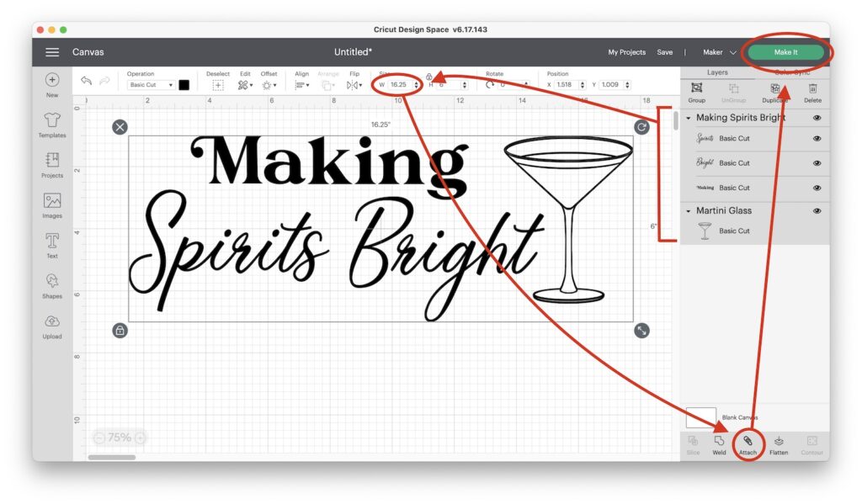Click the Canvas label in header

(88, 52)
